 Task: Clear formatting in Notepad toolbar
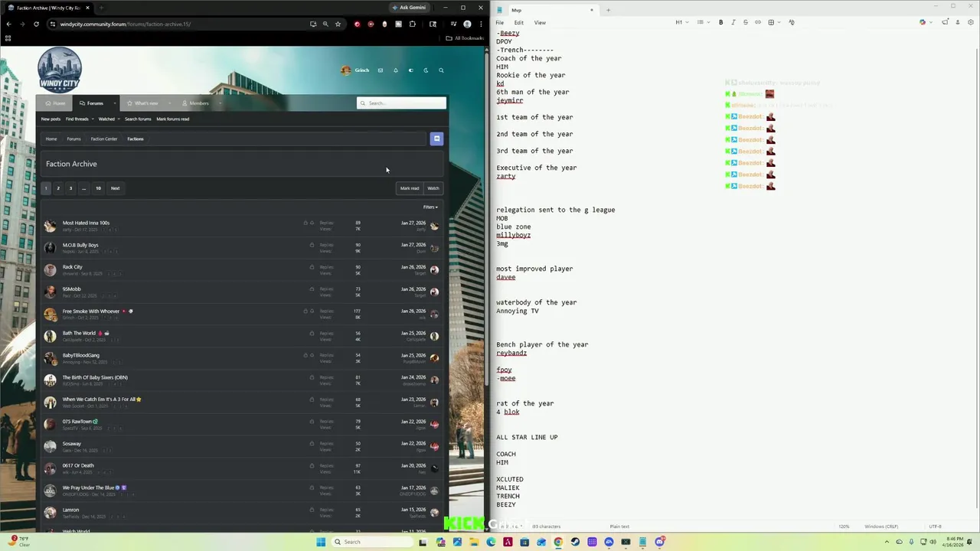coord(792,22)
